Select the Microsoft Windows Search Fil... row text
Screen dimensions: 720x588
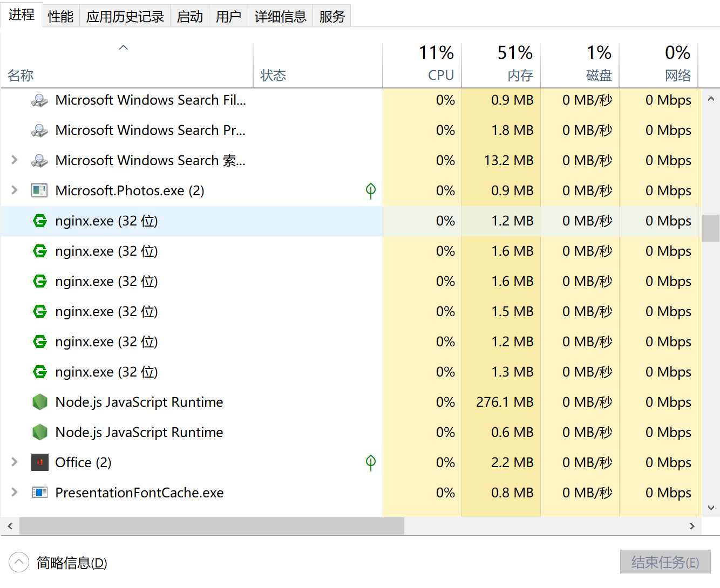click(x=151, y=100)
